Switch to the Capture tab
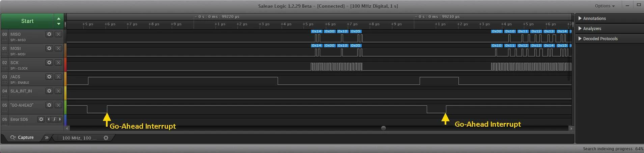This screenshot has width=644, height=153. (22, 137)
